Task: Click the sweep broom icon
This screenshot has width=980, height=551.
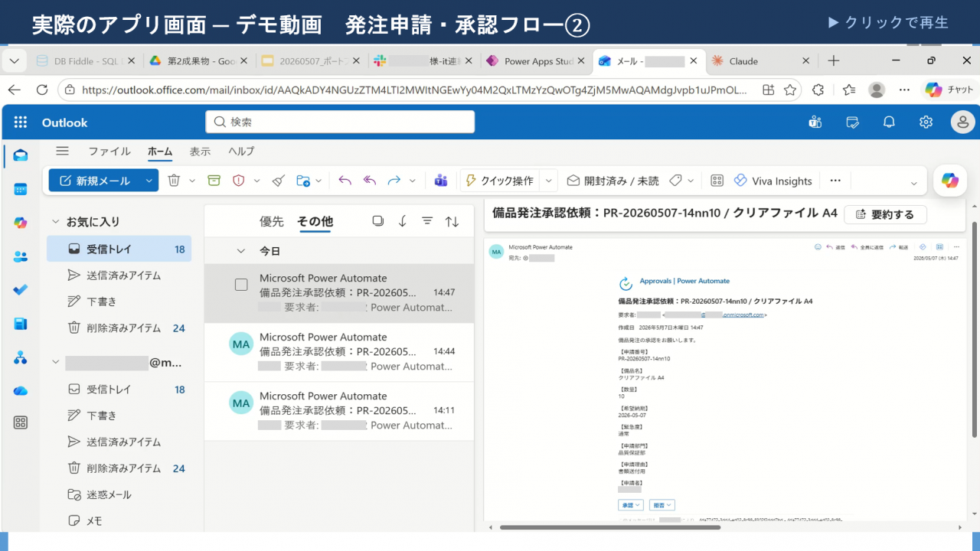Action: pos(279,181)
